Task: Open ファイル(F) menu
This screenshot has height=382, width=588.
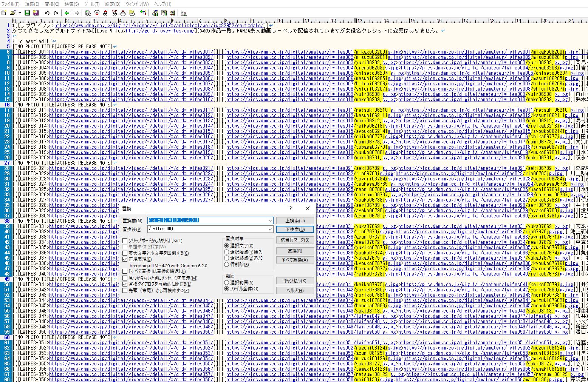Action: tap(11, 4)
